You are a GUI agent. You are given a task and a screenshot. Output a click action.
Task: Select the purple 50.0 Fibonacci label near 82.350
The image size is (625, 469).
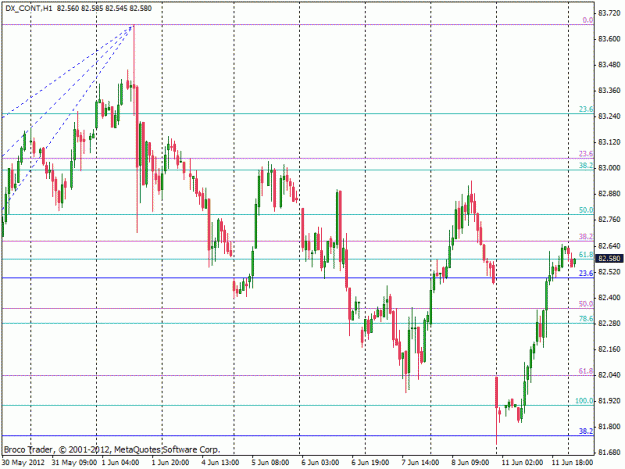[586, 304]
